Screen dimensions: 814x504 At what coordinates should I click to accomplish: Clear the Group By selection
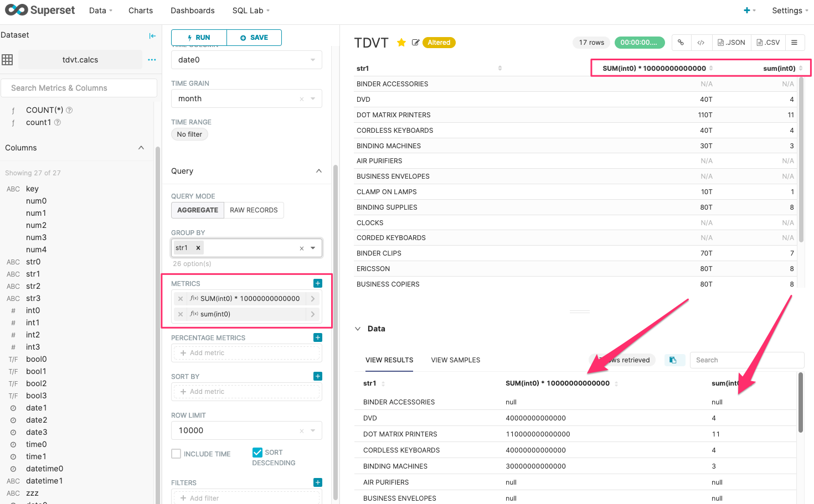(302, 248)
